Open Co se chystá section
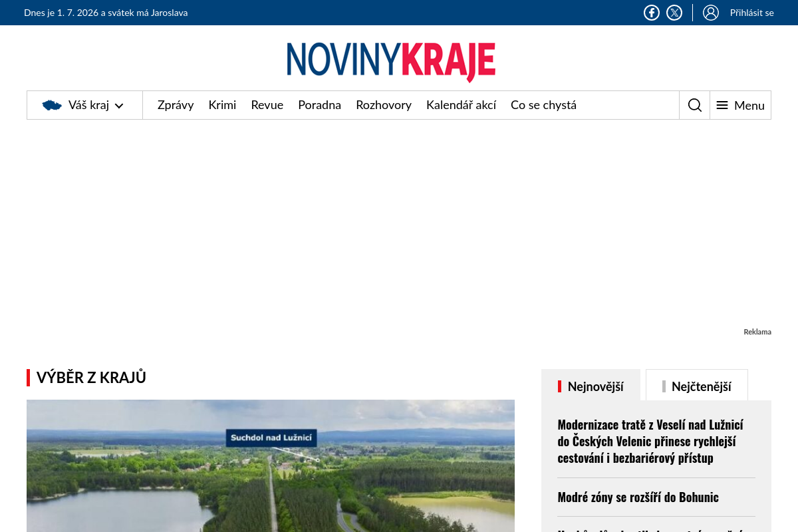The image size is (798, 532). 543,105
